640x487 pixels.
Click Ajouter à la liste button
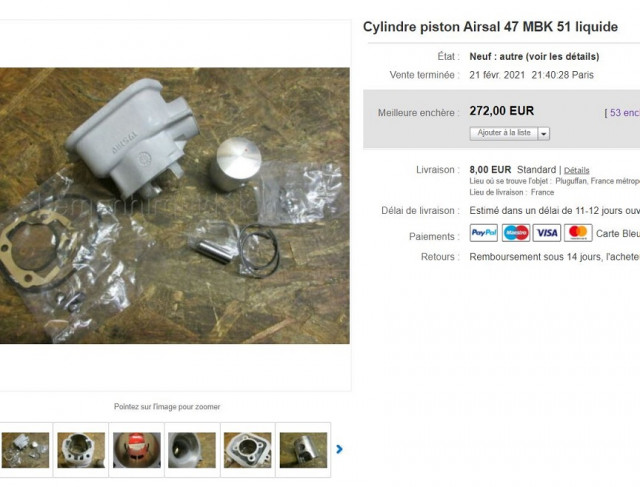(x=504, y=133)
